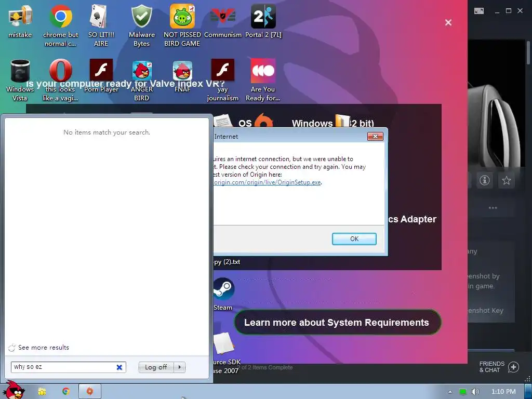Open the 'mistake' desktop icon

(20, 21)
